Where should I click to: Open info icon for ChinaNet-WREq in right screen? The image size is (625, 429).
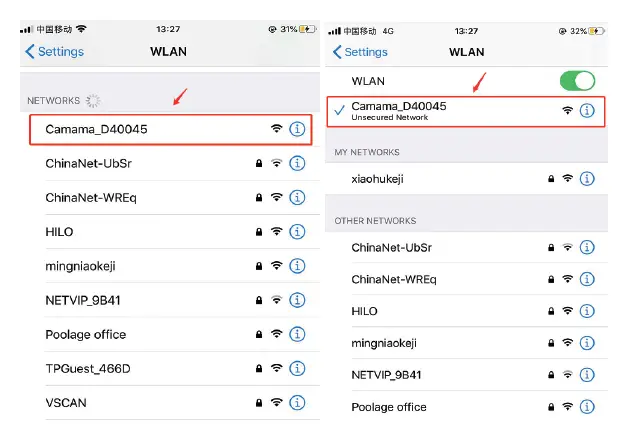click(x=587, y=279)
